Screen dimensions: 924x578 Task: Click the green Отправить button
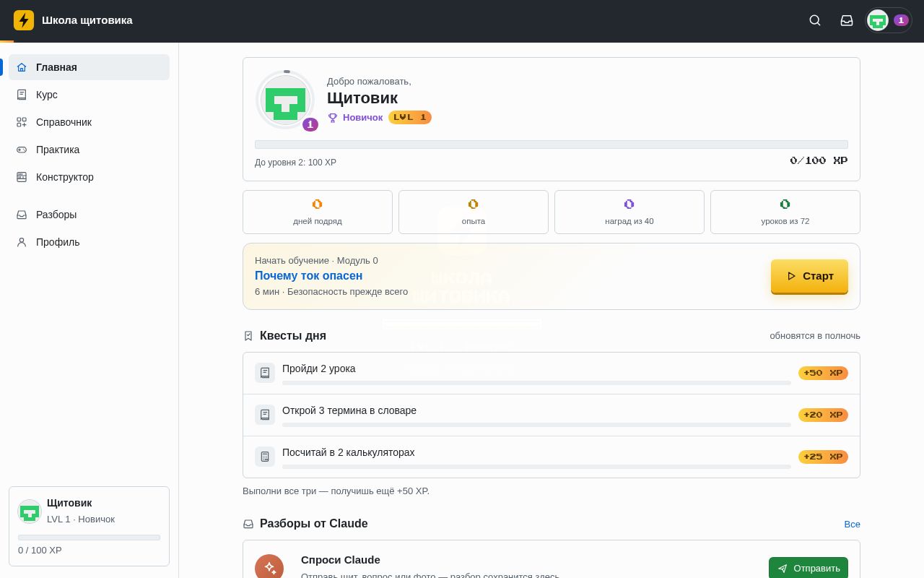[x=808, y=568]
